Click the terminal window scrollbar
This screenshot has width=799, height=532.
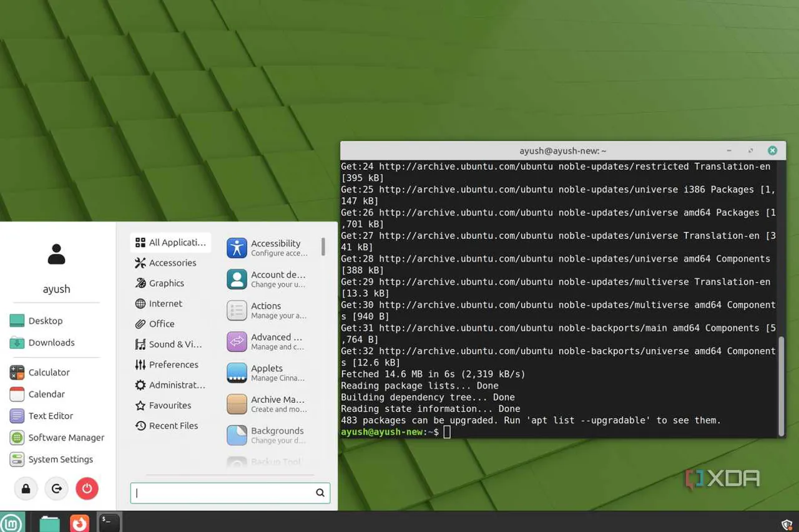(781, 387)
